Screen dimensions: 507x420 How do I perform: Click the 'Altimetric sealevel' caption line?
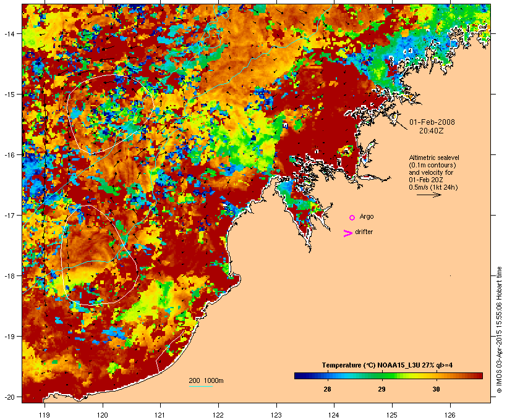[x=434, y=157]
